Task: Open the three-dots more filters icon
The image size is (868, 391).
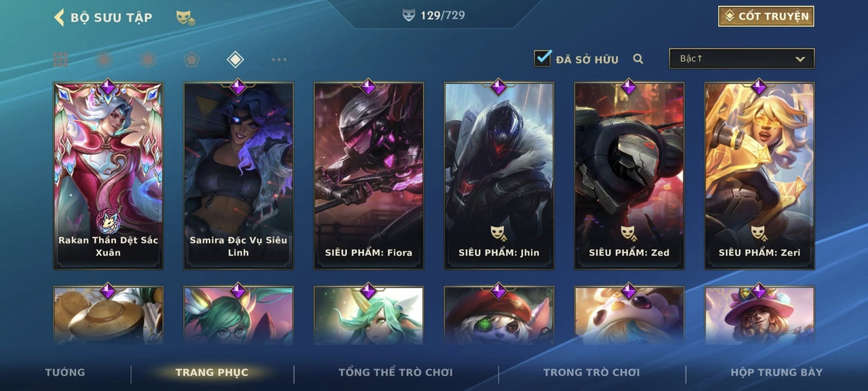Action: 279,60
